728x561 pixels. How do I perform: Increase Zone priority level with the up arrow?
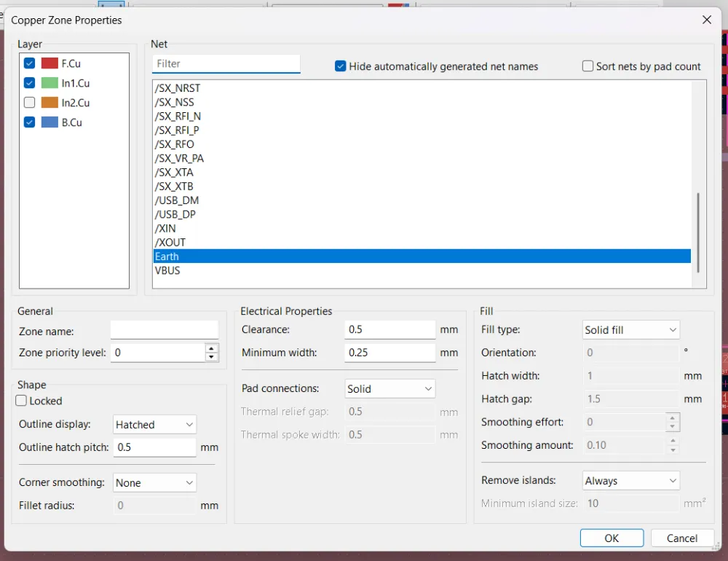pyautogui.click(x=210, y=348)
